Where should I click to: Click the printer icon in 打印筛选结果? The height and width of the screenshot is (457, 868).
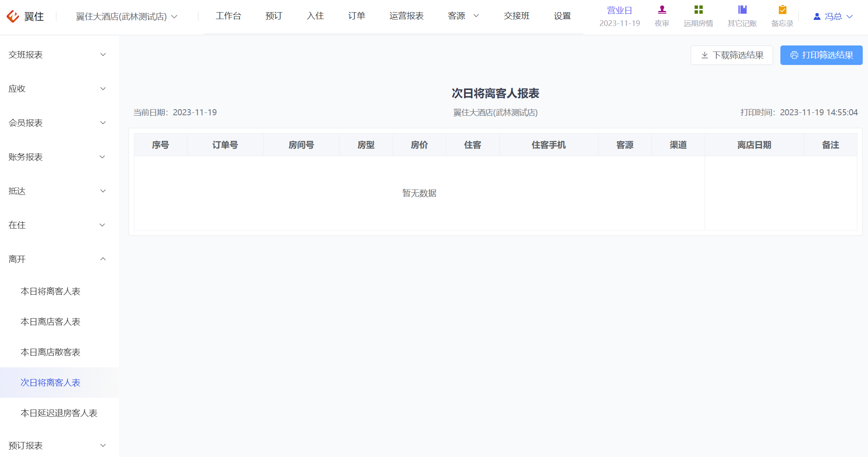[794, 55]
